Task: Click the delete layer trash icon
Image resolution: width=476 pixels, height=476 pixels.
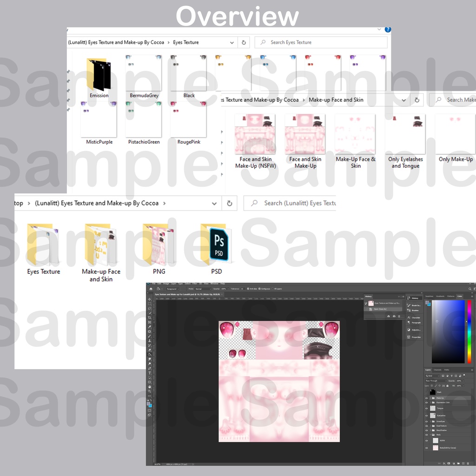Action: pos(468,463)
